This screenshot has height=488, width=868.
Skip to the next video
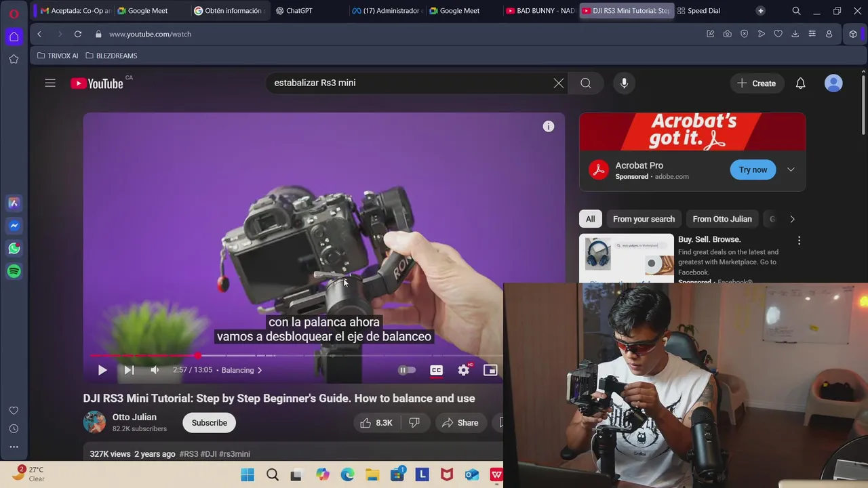point(129,370)
